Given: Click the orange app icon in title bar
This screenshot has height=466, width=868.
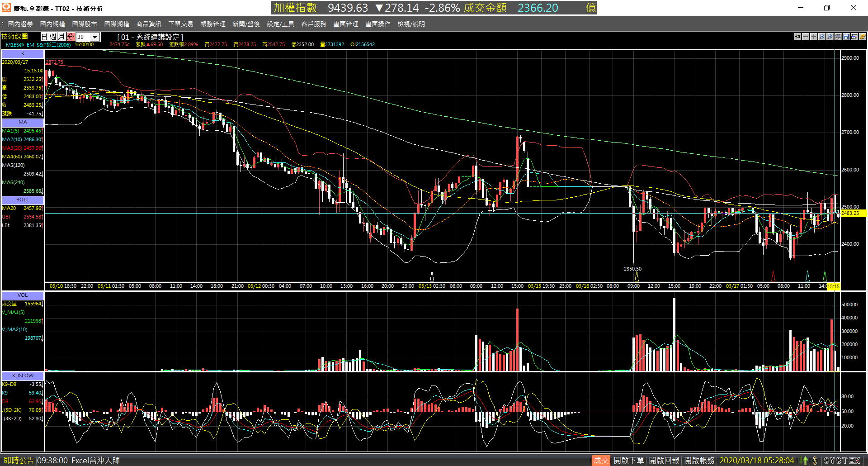Looking at the screenshot, I should 6,7.
